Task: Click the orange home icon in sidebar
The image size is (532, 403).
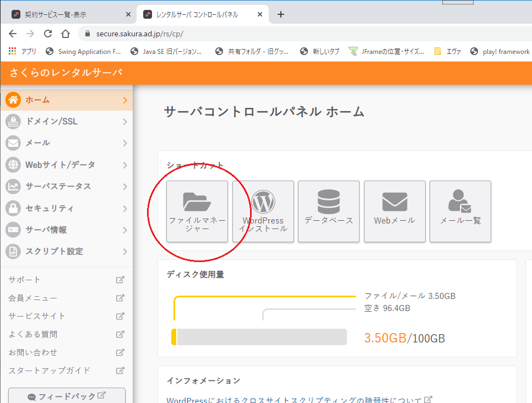Action: coord(13,100)
